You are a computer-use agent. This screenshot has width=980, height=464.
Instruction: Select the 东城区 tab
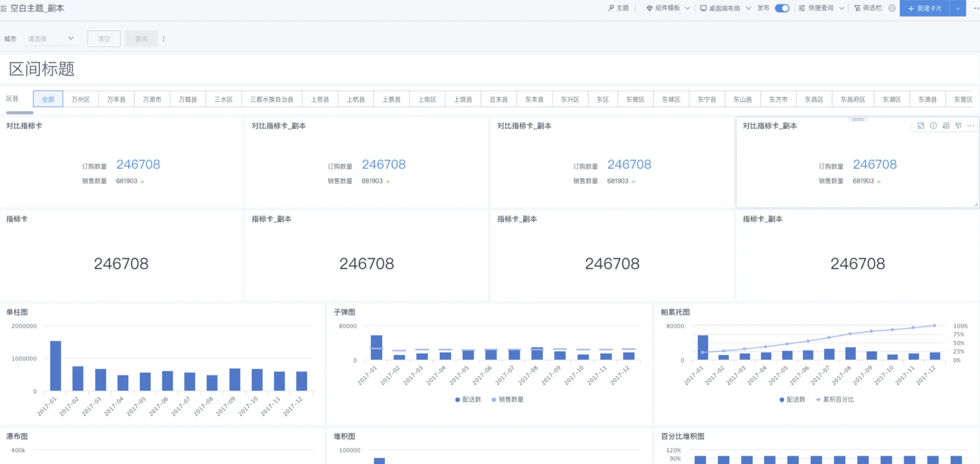point(671,99)
